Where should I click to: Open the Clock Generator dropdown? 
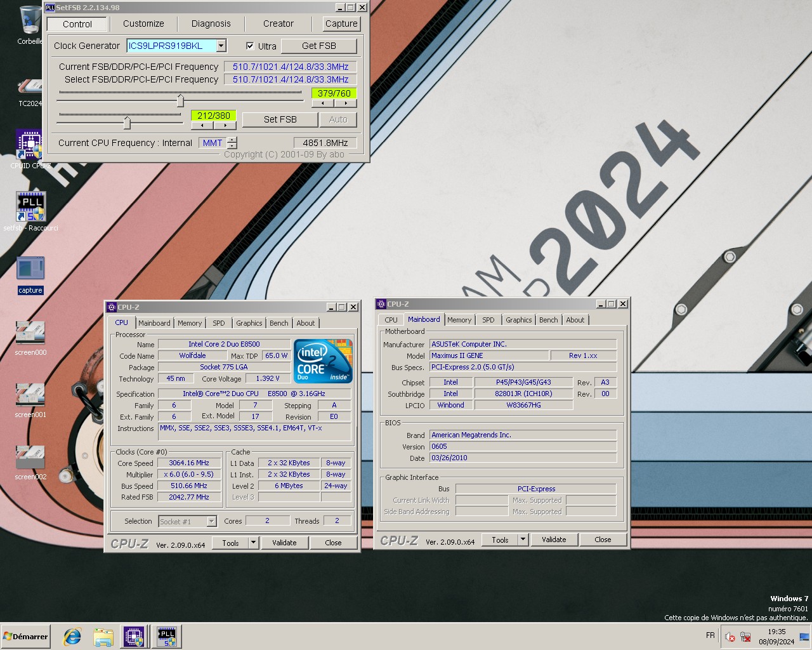point(221,46)
